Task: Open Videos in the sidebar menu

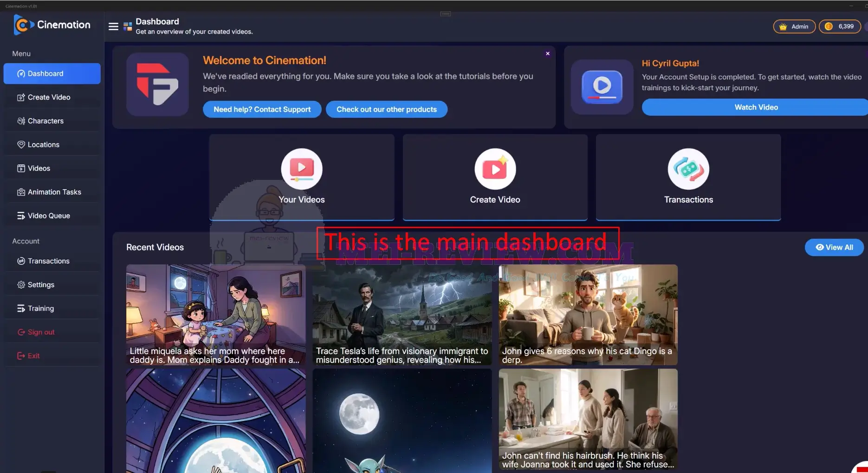Action: point(52,168)
